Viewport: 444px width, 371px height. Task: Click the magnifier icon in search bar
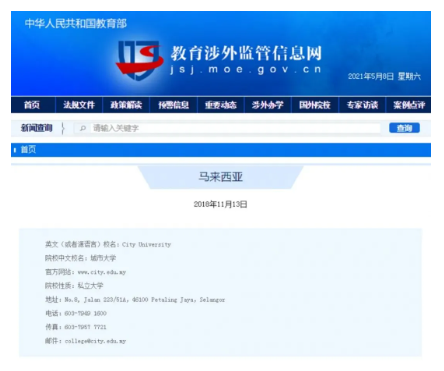(x=83, y=128)
